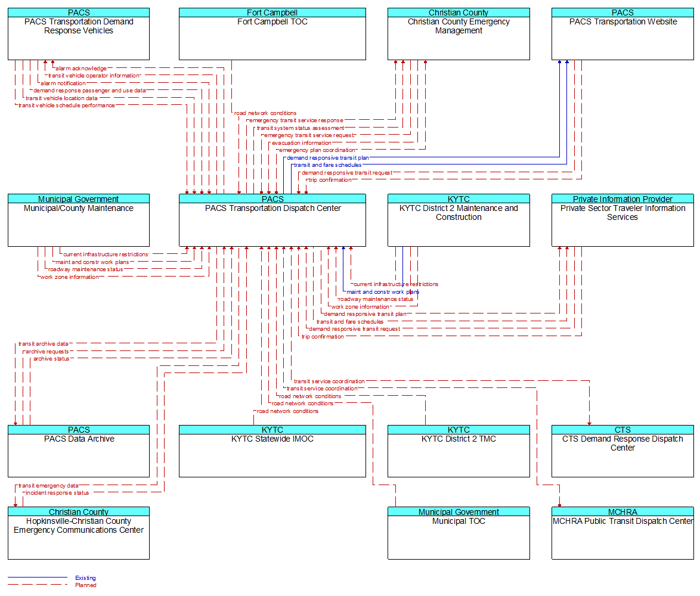Click 'trip confirmation' near the PACS Transportation Website
The width and height of the screenshot is (700, 596).
click(x=330, y=180)
